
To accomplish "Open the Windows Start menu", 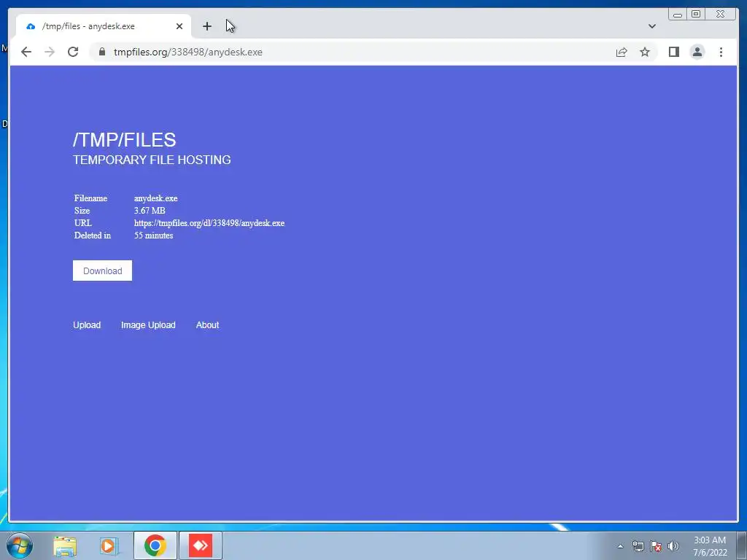I will [20, 545].
